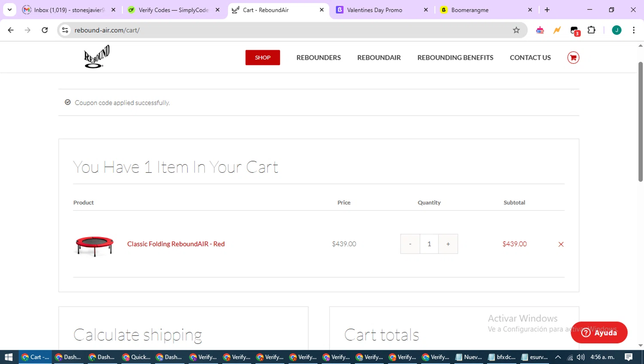Click the orange lightning extension icon

coord(557,30)
